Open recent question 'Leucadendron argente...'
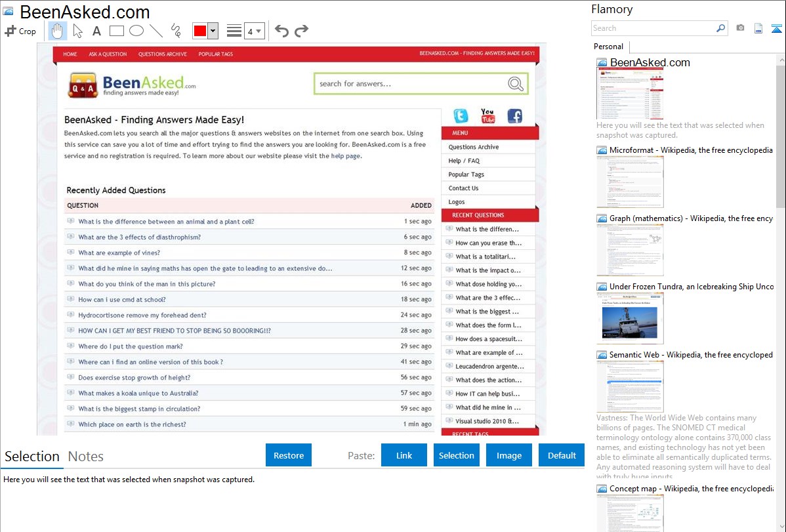The image size is (786, 532). (x=489, y=367)
